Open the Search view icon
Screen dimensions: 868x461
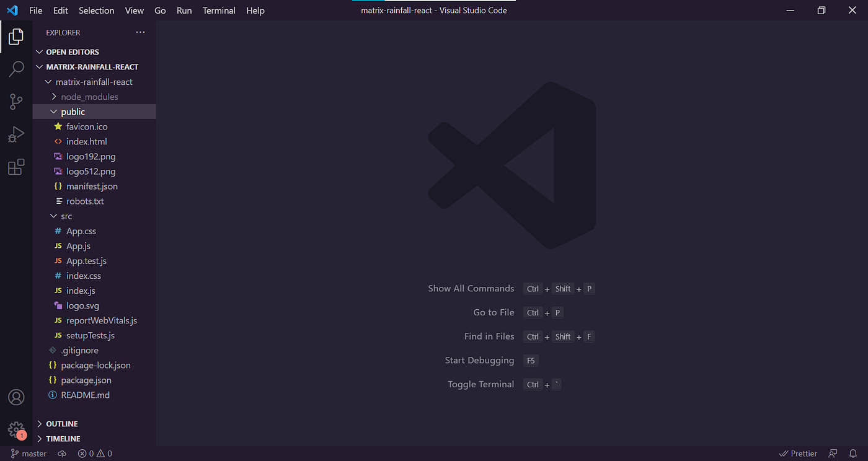coord(16,69)
